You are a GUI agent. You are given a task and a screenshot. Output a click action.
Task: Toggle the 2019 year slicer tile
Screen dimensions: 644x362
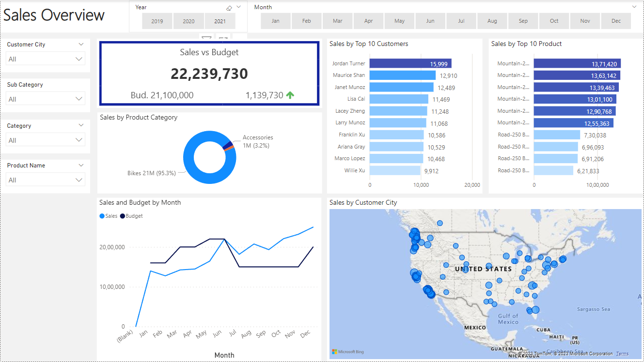[157, 21]
